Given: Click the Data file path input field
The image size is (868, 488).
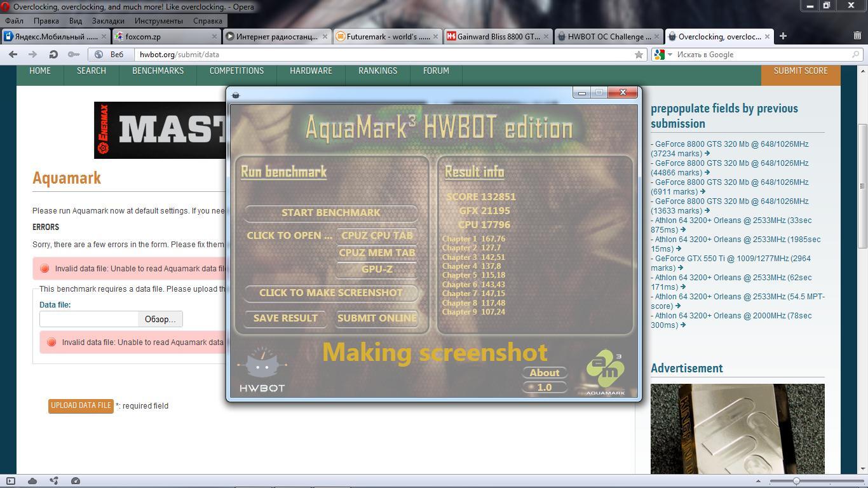Looking at the screenshot, I should pos(89,319).
